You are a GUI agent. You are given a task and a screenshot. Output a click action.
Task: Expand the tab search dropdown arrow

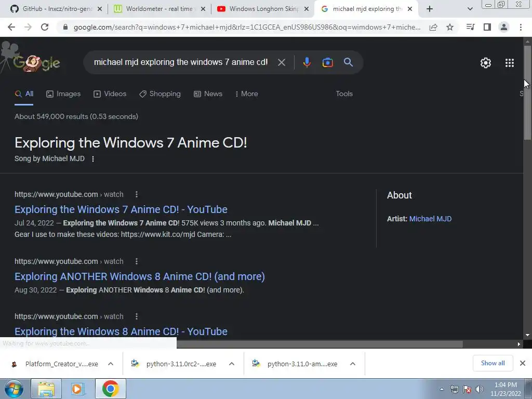[470, 9]
